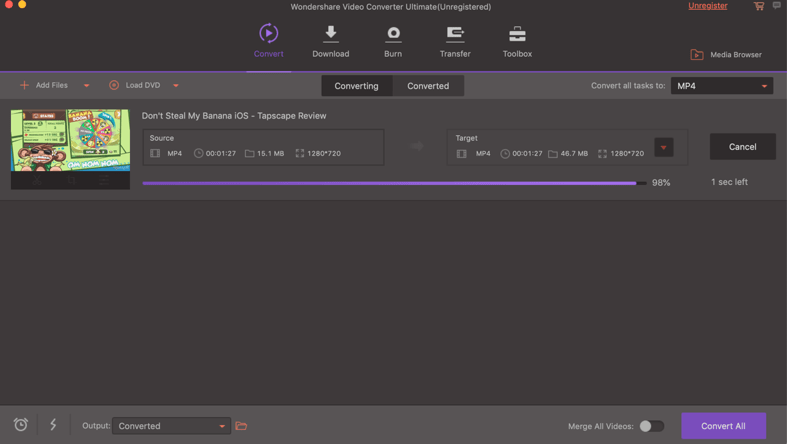Image resolution: width=787 pixels, height=444 pixels.
Task: Click the Media Browser folder icon
Action: click(x=697, y=55)
